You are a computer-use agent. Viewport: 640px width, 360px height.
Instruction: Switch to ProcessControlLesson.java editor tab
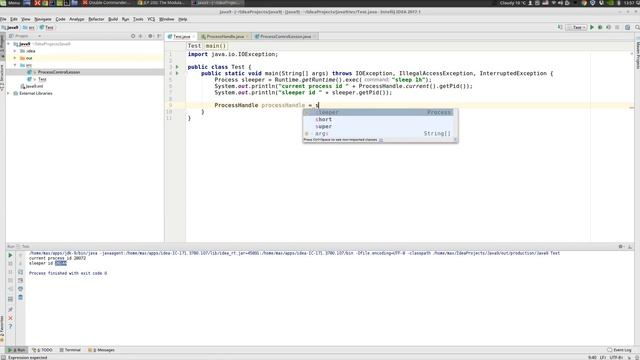pos(285,36)
